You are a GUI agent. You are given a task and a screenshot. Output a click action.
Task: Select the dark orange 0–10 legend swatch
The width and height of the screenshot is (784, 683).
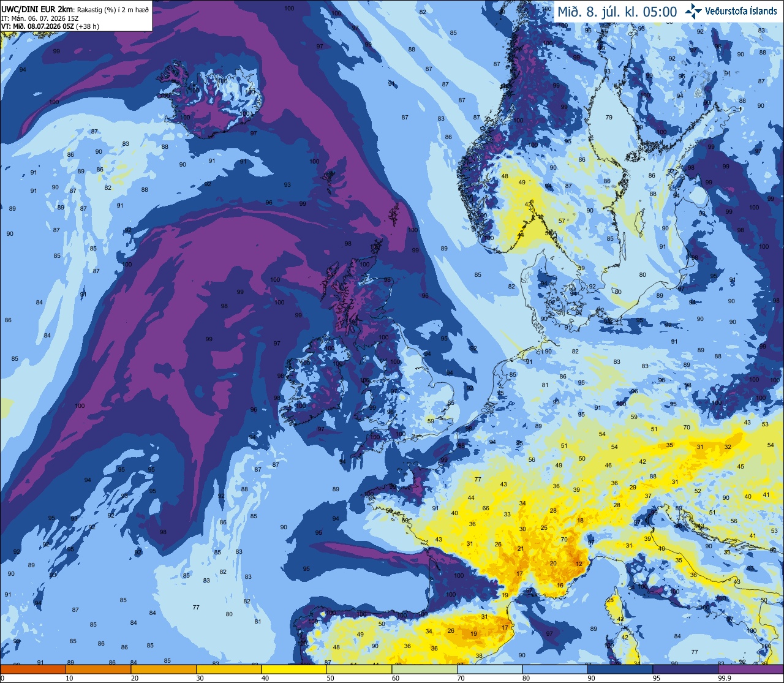[32, 670]
